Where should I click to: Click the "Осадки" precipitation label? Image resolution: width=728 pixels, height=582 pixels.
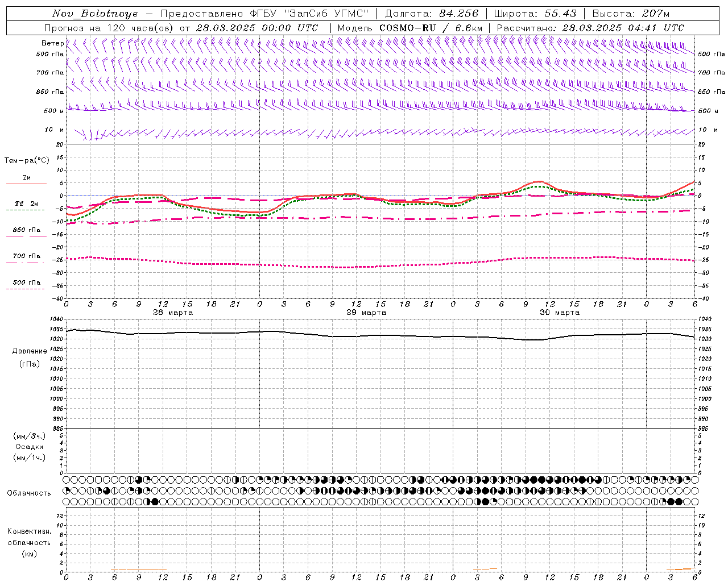[30, 447]
